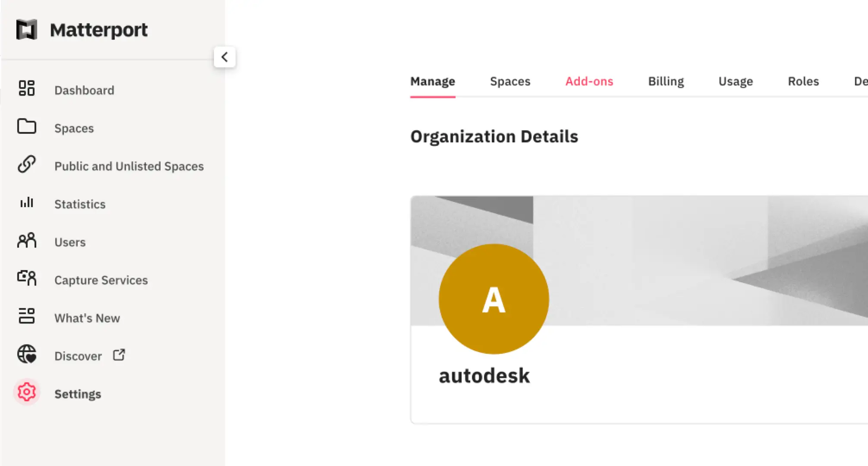Viewport: 868px width, 466px height.
Task: Open the Usage tab
Action: pyautogui.click(x=736, y=82)
